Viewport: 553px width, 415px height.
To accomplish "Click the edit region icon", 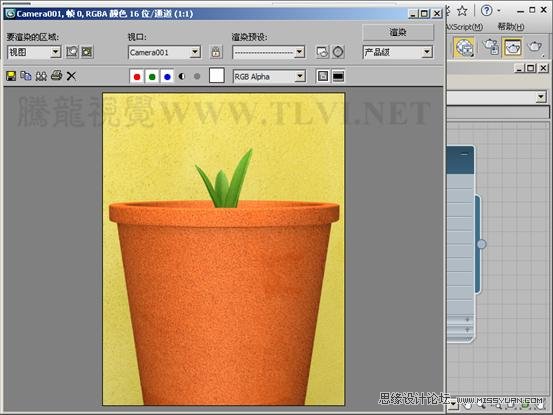I will click(x=72, y=52).
